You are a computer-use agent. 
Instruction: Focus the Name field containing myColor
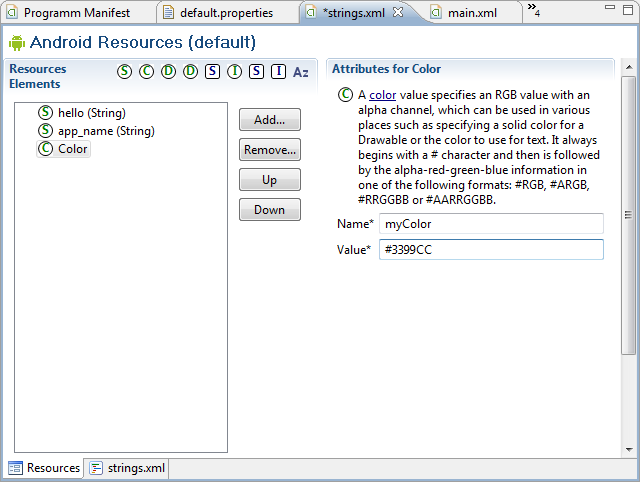pyautogui.click(x=491, y=224)
